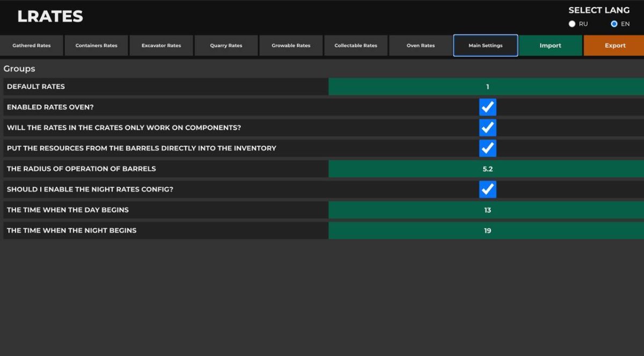Uncheck Enabled Rates Oven checkbox
The height and width of the screenshot is (356, 644).
(x=487, y=107)
